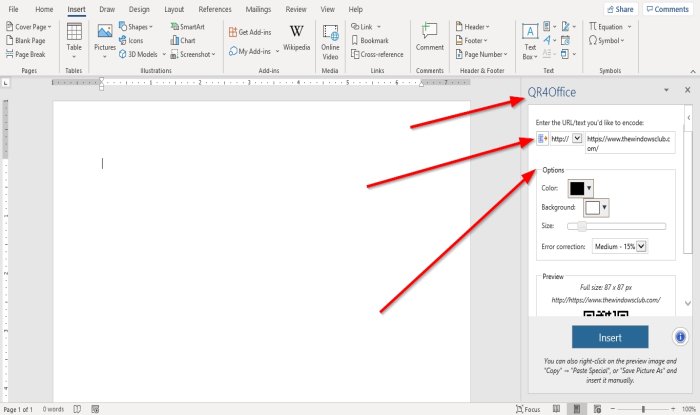700x415 pixels.
Task: Open the QR Color picker swatch
Action: [x=580, y=188]
